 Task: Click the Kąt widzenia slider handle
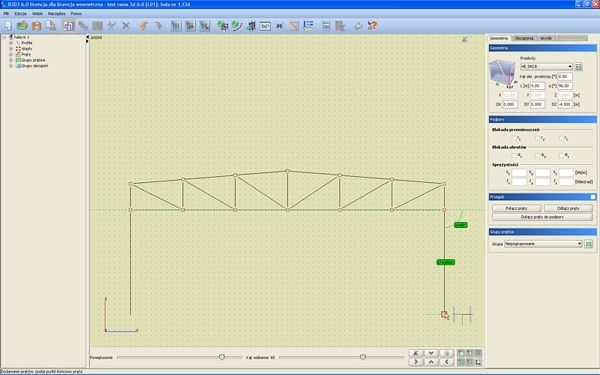pos(363,357)
